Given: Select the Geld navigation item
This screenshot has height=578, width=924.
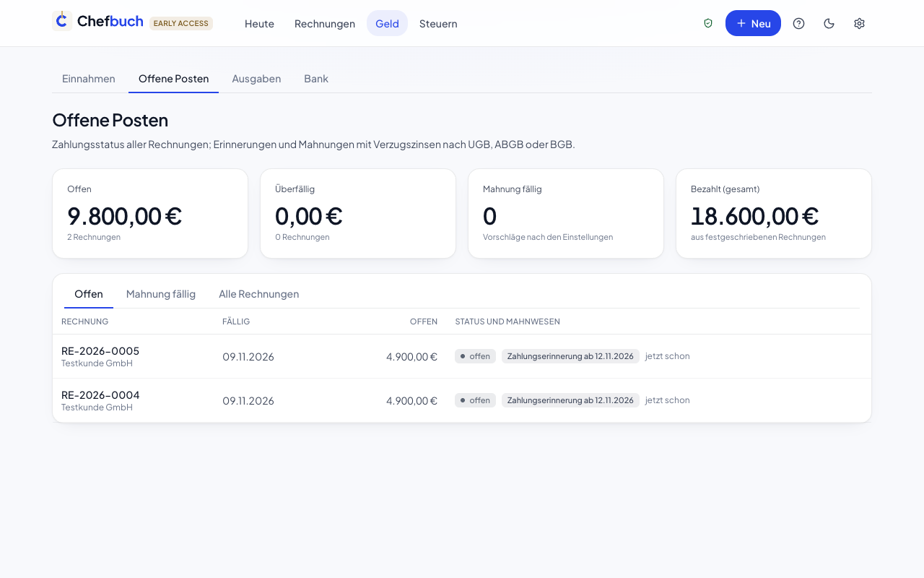Looking at the screenshot, I should point(387,23).
